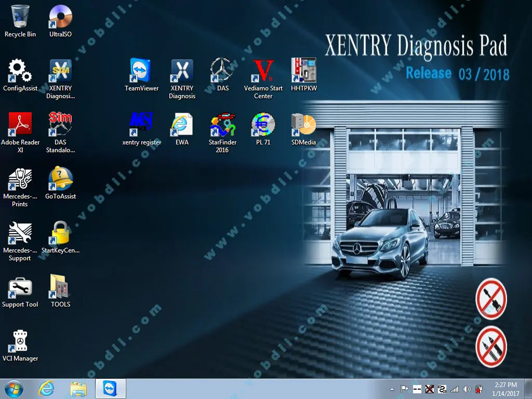
Task: Open the Recycle Bin
Action: pyautogui.click(x=20, y=17)
